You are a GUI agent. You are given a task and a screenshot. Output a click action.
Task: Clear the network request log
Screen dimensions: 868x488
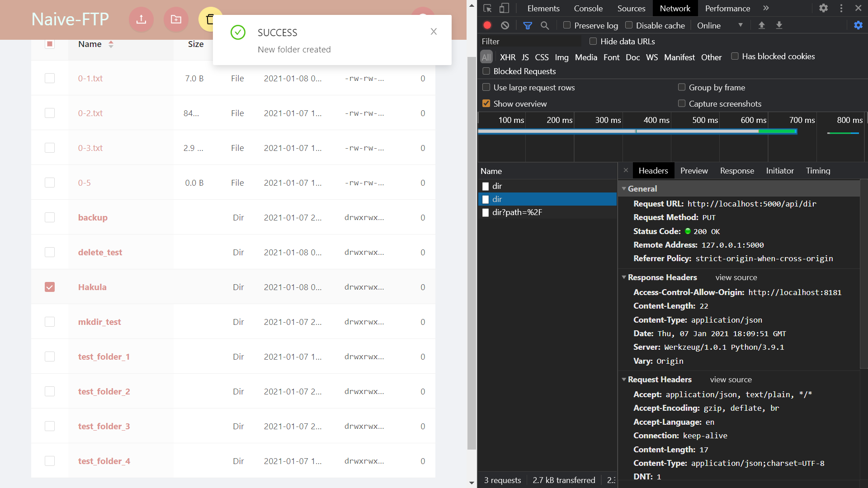click(x=505, y=25)
